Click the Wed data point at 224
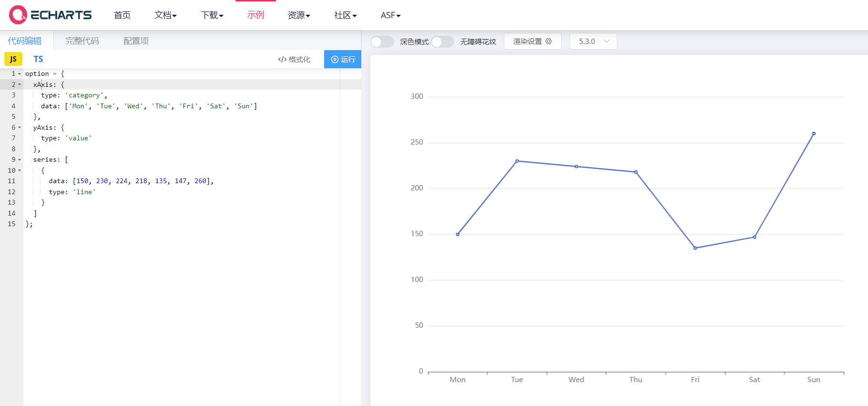 click(576, 167)
